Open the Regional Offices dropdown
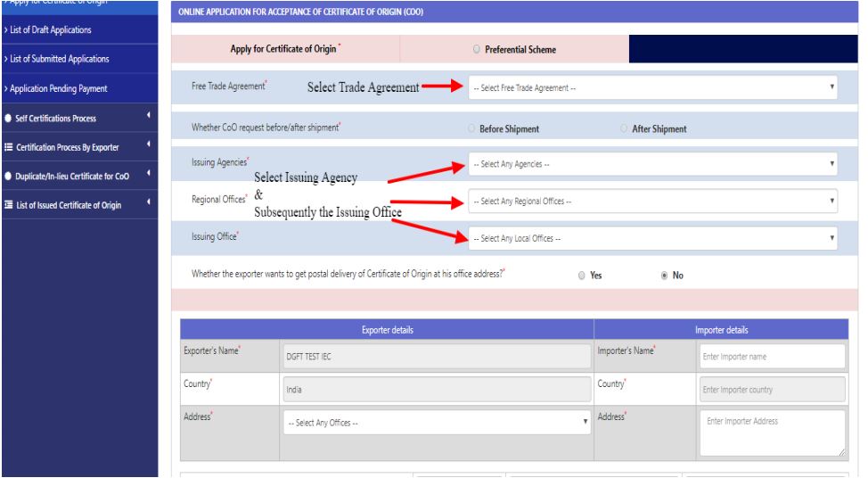 click(653, 202)
